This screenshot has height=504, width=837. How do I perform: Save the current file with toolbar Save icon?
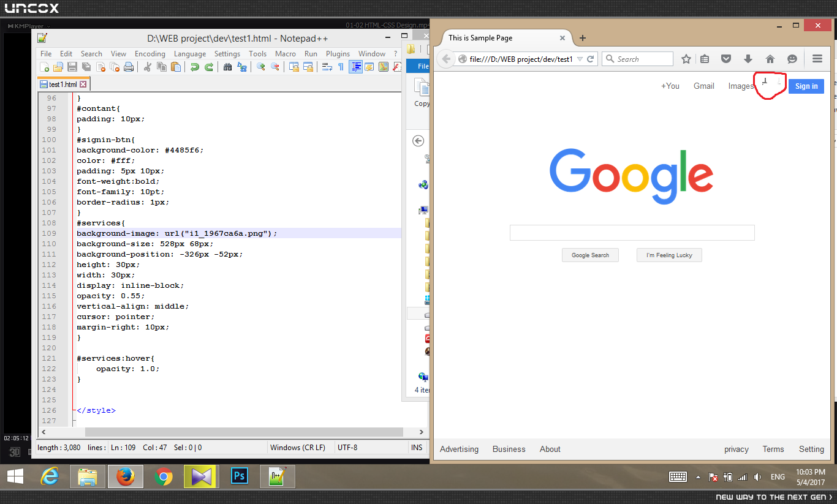(72, 67)
